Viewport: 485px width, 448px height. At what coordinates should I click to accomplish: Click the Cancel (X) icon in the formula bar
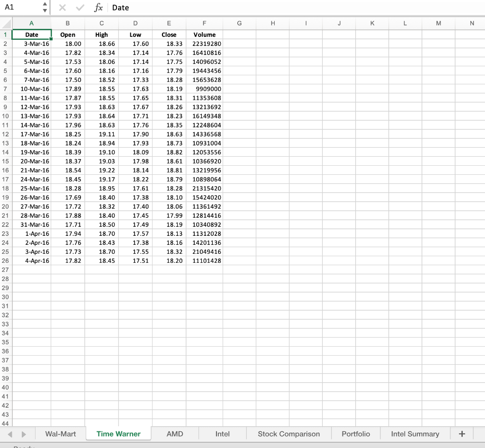pyautogui.click(x=62, y=7)
